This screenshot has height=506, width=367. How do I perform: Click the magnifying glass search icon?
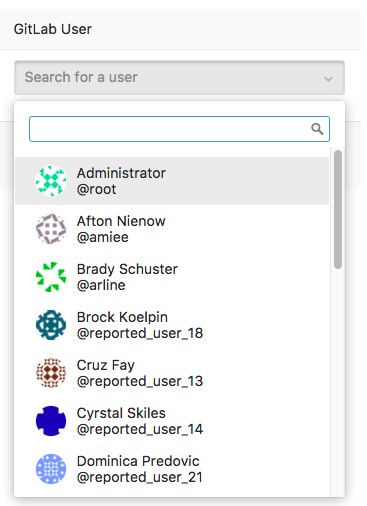click(317, 129)
